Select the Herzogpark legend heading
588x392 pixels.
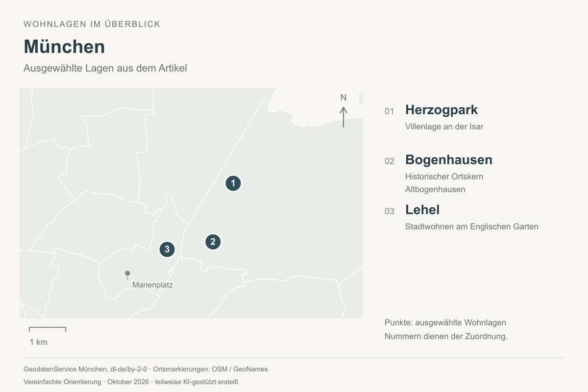click(441, 110)
